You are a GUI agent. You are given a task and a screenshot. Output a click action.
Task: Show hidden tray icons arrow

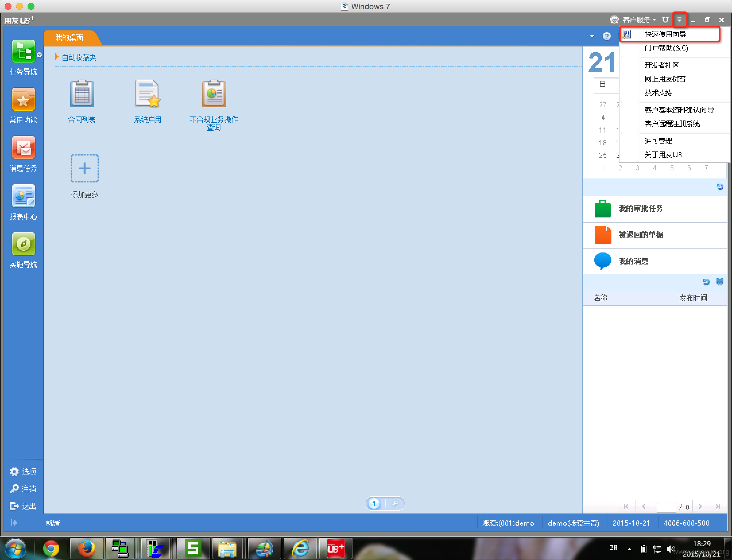coord(630,549)
